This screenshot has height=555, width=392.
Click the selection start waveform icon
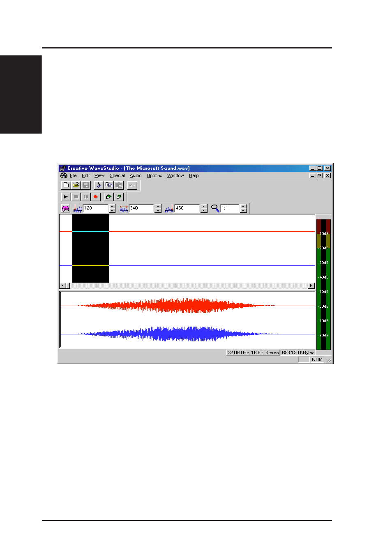78,209
